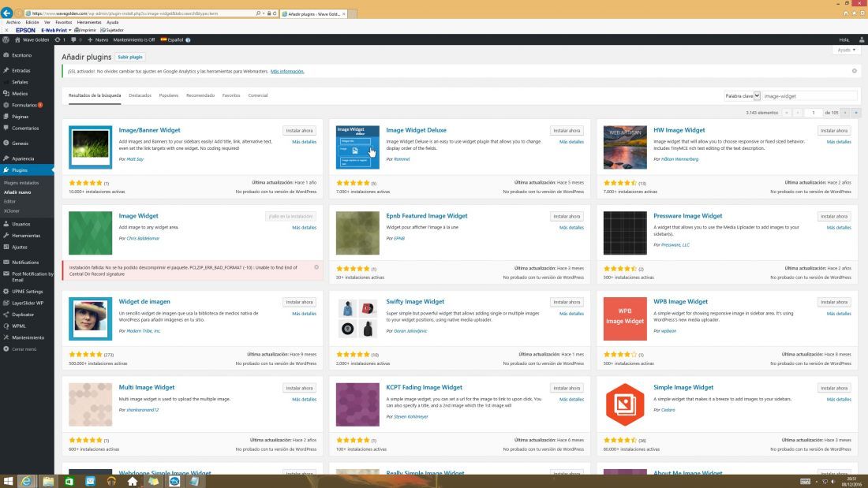Click the Simple Image Widget hexagon icon

point(625,404)
